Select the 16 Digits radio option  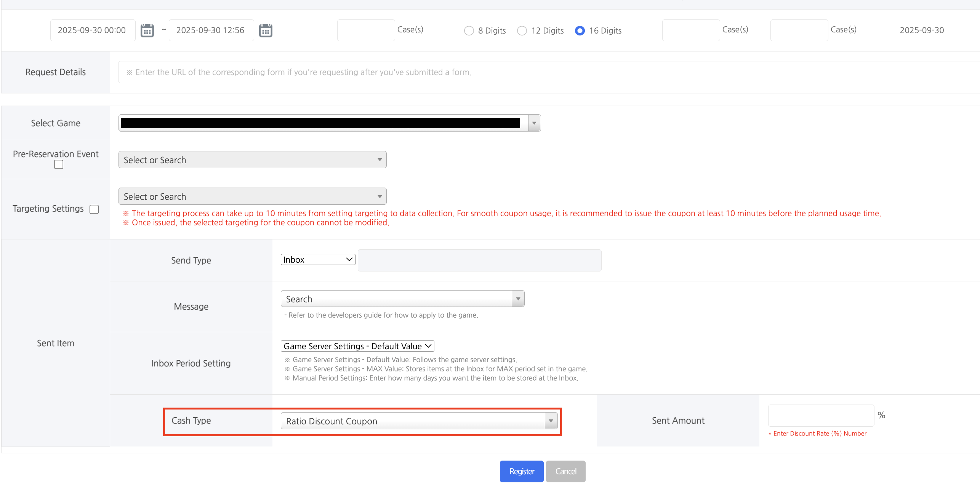click(580, 31)
